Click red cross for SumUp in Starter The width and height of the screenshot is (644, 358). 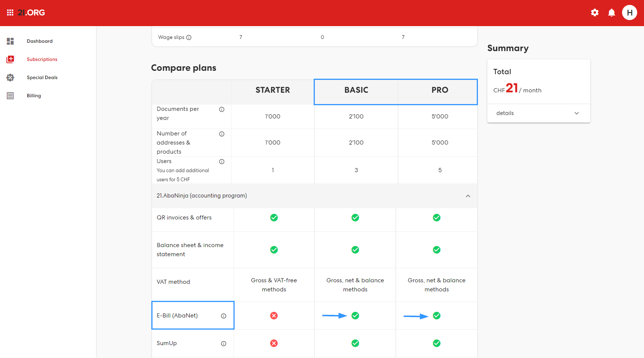click(274, 343)
